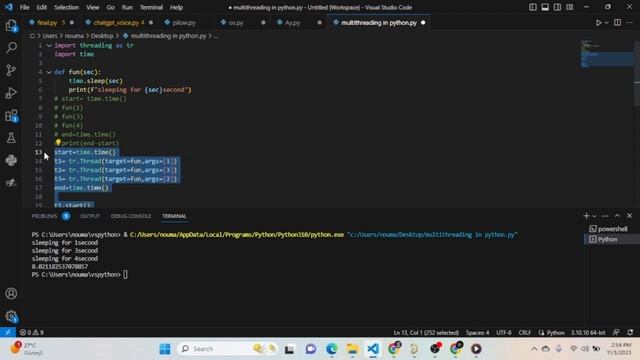Toggle the primary side bar layout button
This screenshot has height=360, width=640.
pyautogui.click(x=533, y=7)
